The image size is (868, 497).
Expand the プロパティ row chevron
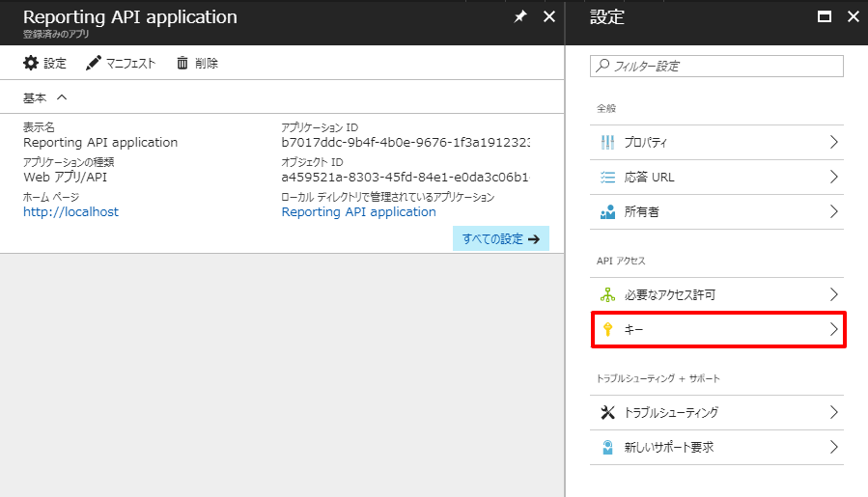pyautogui.click(x=834, y=142)
